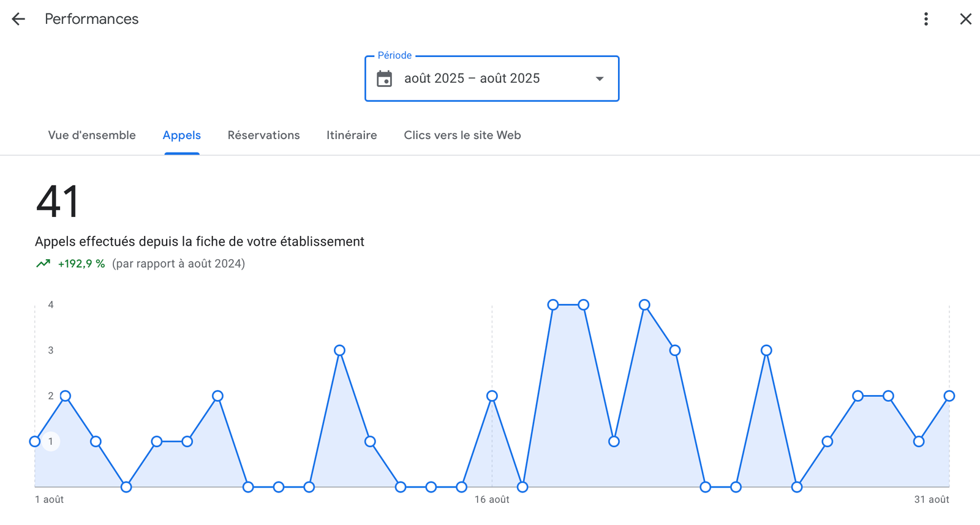This screenshot has height=525, width=980.
Task: Expand the Période dropdown arrow
Action: tap(600, 78)
